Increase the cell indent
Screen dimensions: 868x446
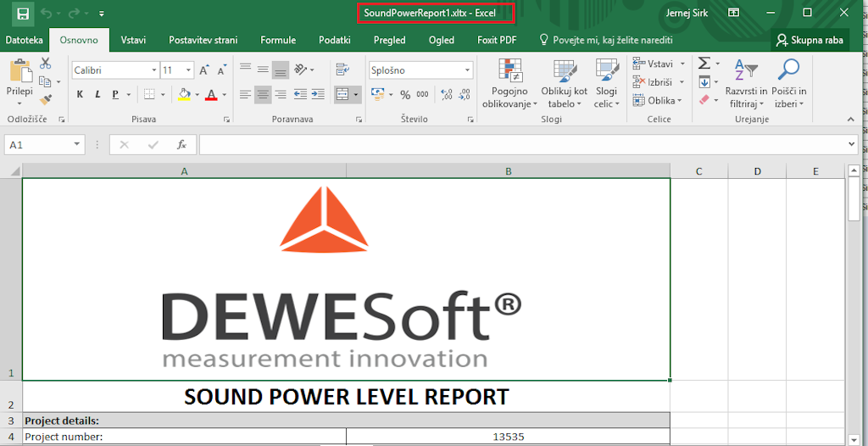[x=318, y=95]
